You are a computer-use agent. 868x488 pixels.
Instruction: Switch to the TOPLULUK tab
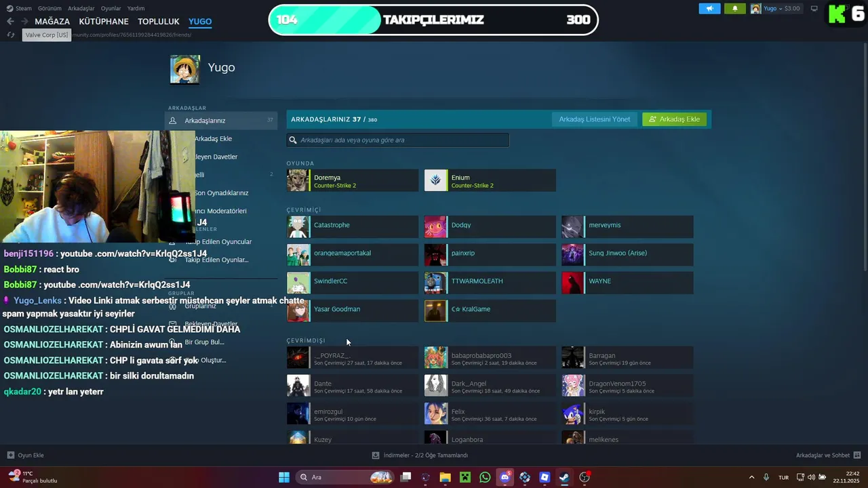point(159,22)
